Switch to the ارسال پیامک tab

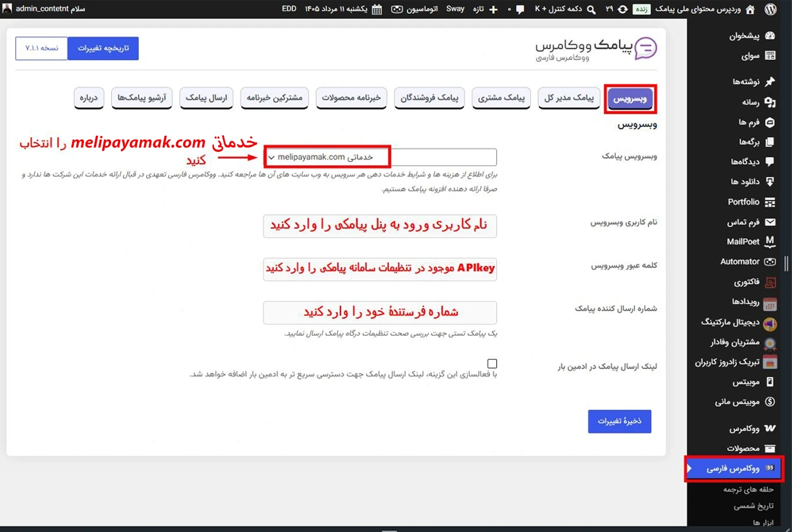pos(206,98)
